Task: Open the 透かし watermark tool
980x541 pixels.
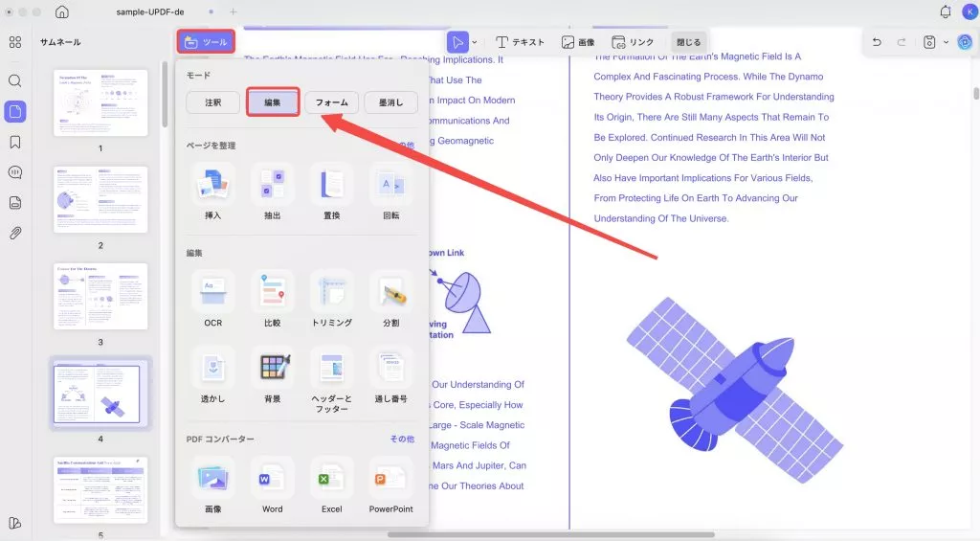Action: 213,375
